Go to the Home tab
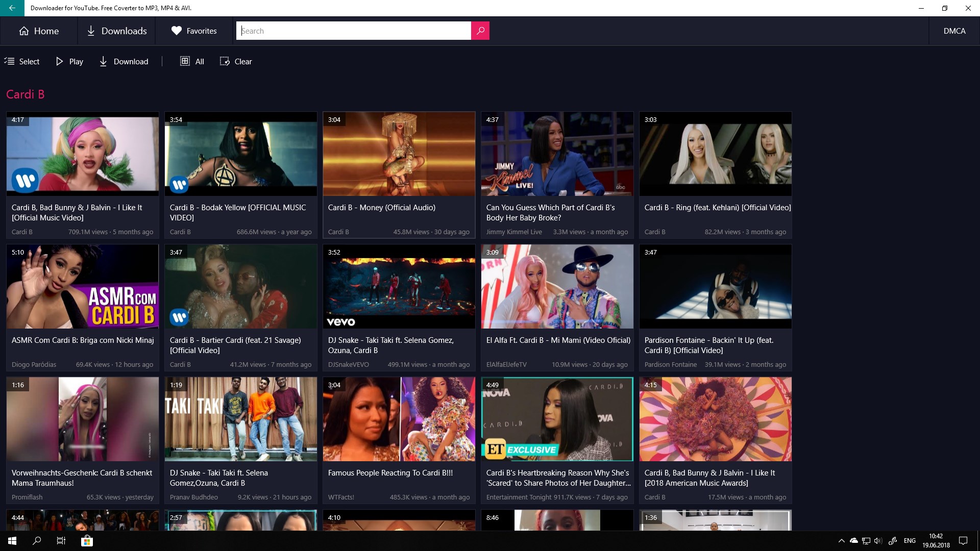 39,31
